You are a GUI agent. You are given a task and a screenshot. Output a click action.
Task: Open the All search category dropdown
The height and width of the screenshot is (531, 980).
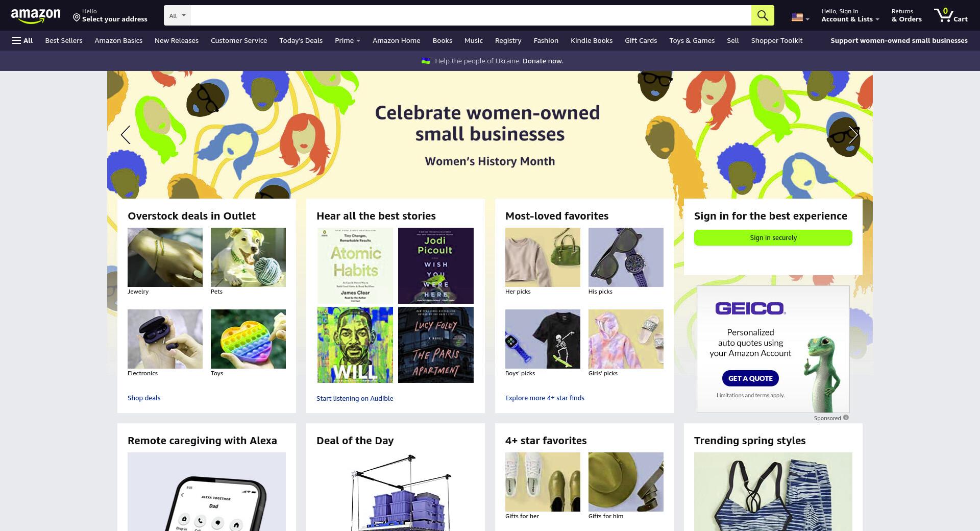pos(177,15)
